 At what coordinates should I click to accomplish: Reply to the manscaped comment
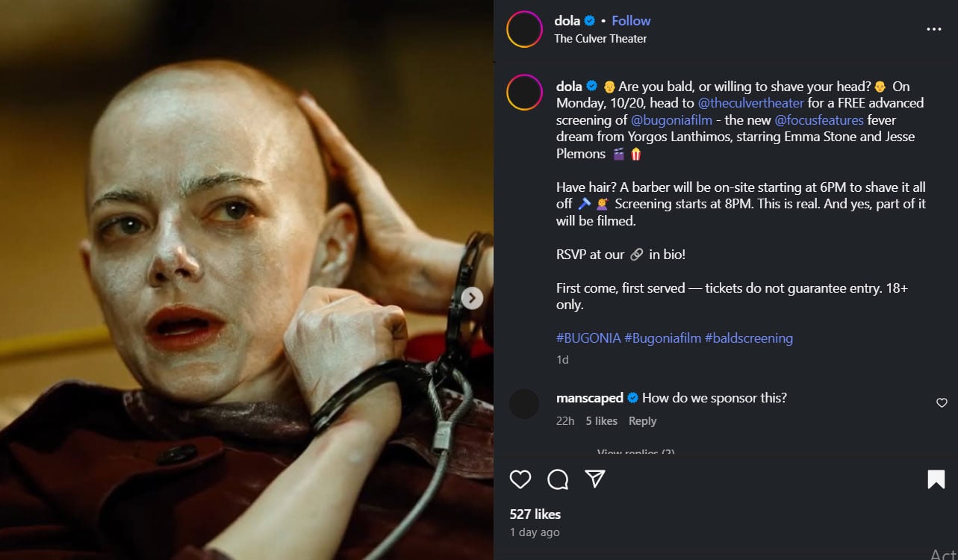pyautogui.click(x=642, y=421)
